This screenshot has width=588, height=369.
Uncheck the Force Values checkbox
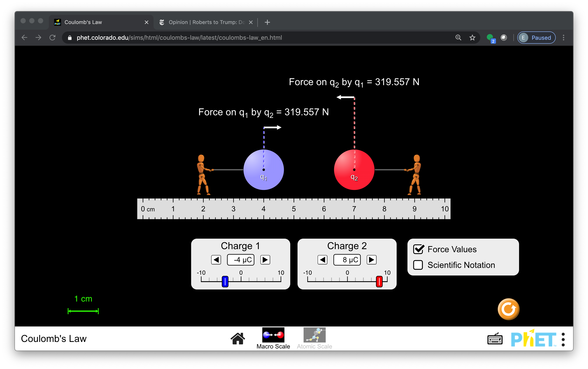click(418, 249)
